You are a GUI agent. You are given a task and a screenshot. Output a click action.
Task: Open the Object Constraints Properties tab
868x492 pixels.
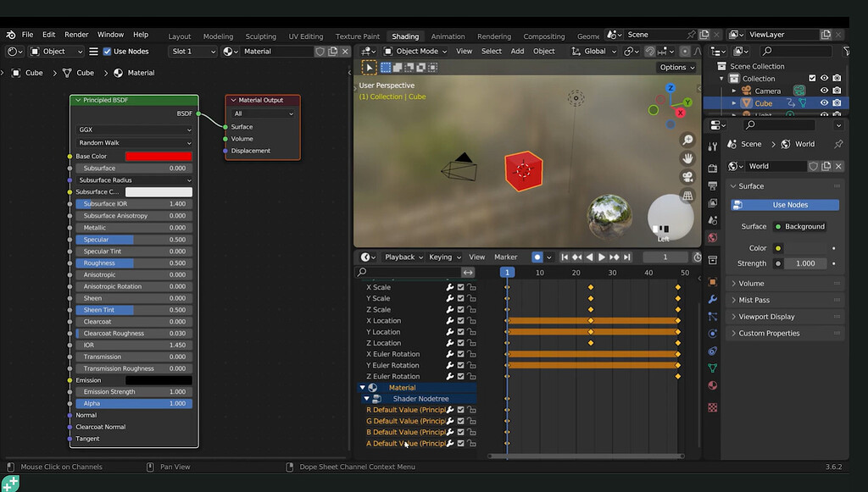point(711,351)
